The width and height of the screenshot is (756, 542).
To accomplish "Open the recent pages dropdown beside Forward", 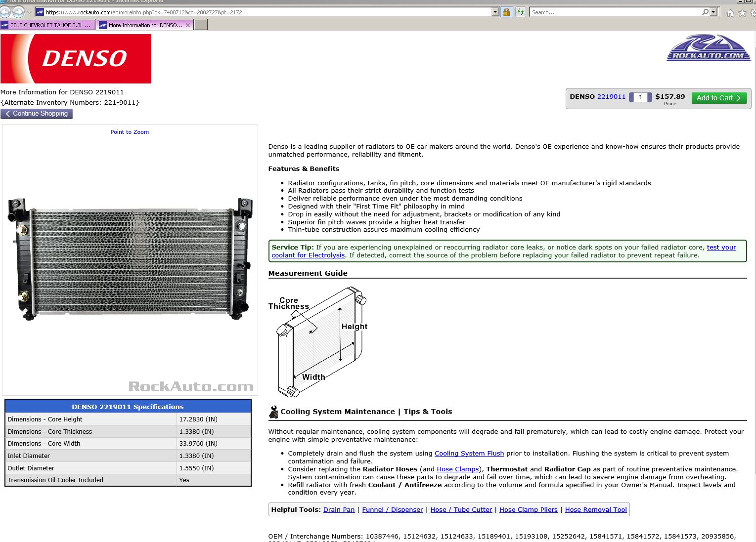I will [29, 12].
